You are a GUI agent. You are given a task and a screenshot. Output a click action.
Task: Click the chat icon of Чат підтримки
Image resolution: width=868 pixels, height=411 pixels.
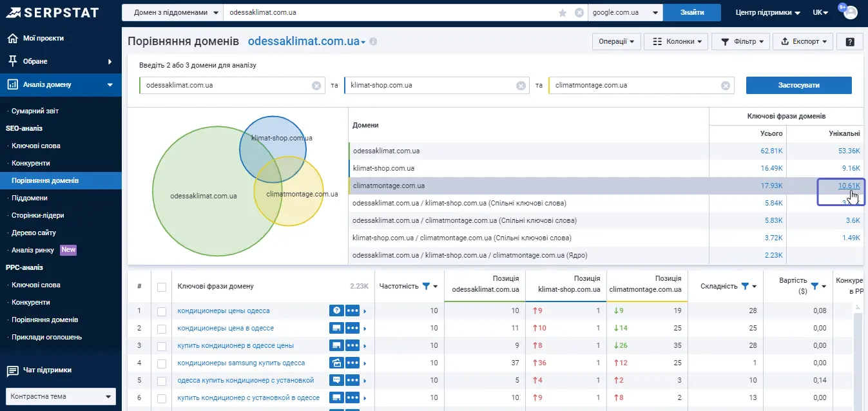coord(12,370)
